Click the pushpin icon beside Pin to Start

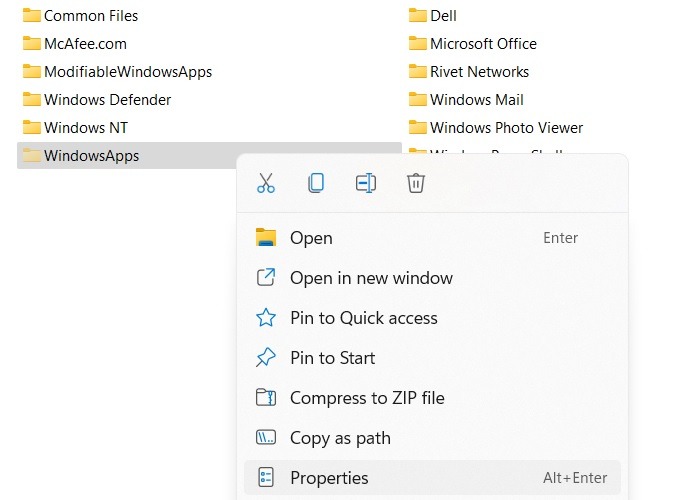point(266,358)
